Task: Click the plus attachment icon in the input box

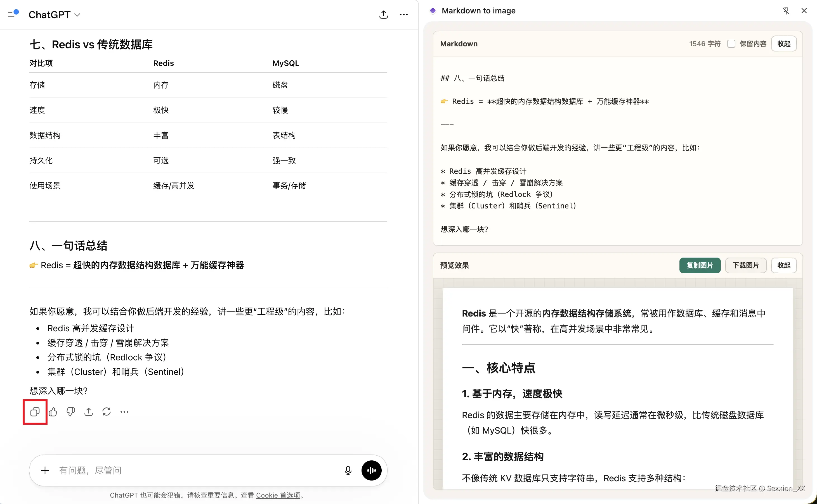Action: click(x=45, y=470)
